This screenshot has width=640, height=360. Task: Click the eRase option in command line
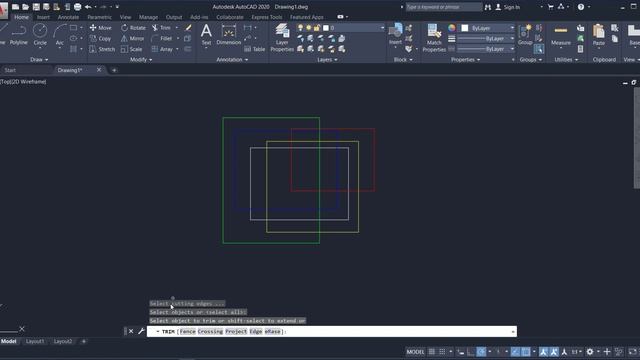[273, 331]
